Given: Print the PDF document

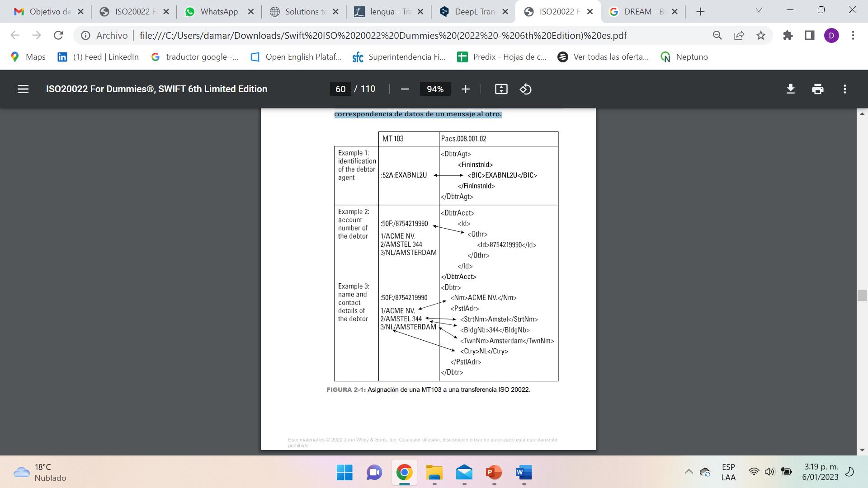Looking at the screenshot, I should coord(817,89).
